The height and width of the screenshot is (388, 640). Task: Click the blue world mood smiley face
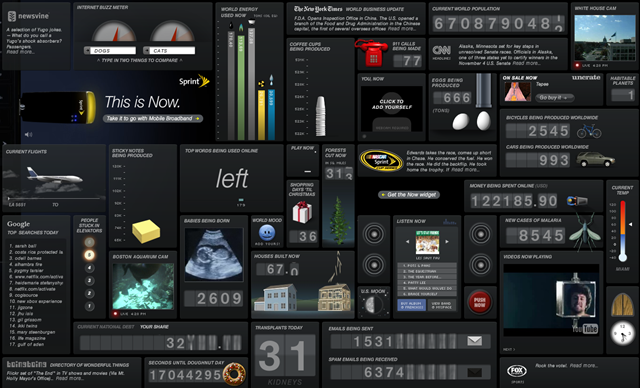coord(267,233)
